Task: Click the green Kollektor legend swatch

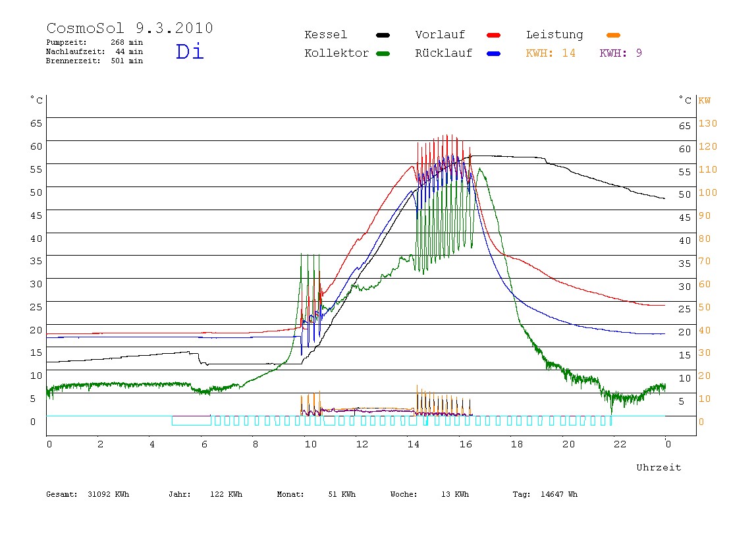Action: pyautogui.click(x=383, y=53)
